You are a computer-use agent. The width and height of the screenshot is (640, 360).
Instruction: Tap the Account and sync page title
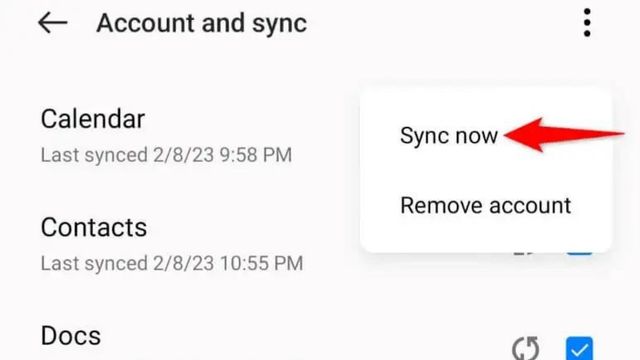click(202, 23)
